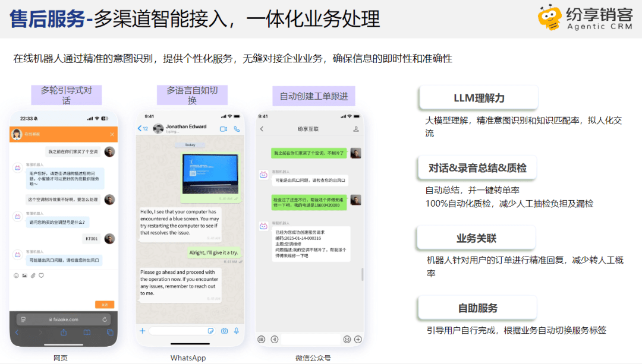
Task: Start a video call with Jonathan Edward
Action: point(223,129)
